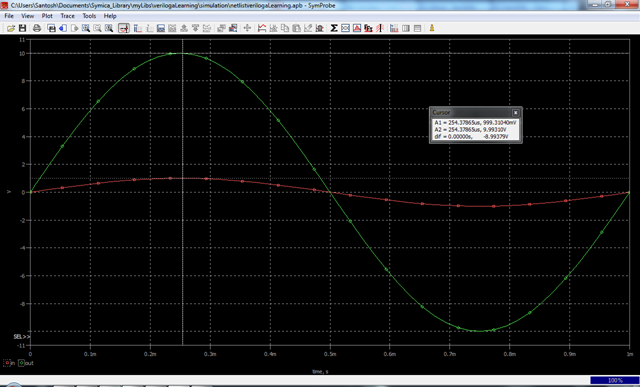Click the yellow figure icon in toolbar

coord(432,28)
